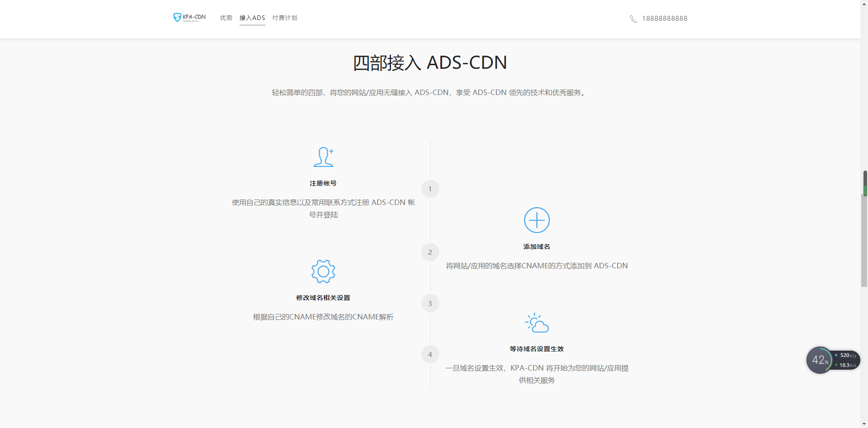Open the 优势 navigation item
The width and height of the screenshot is (868, 428).
pyautogui.click(x=226, y=18)
